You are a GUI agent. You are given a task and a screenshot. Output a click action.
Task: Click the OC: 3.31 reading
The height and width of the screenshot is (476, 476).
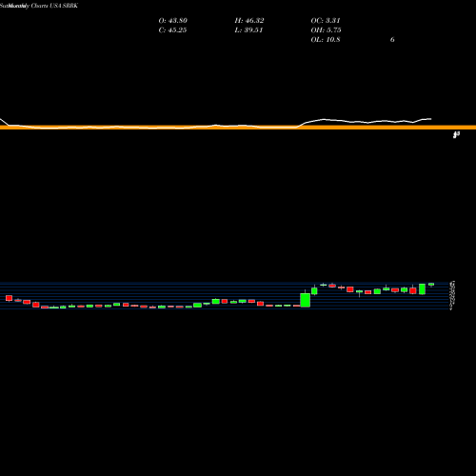326,21
